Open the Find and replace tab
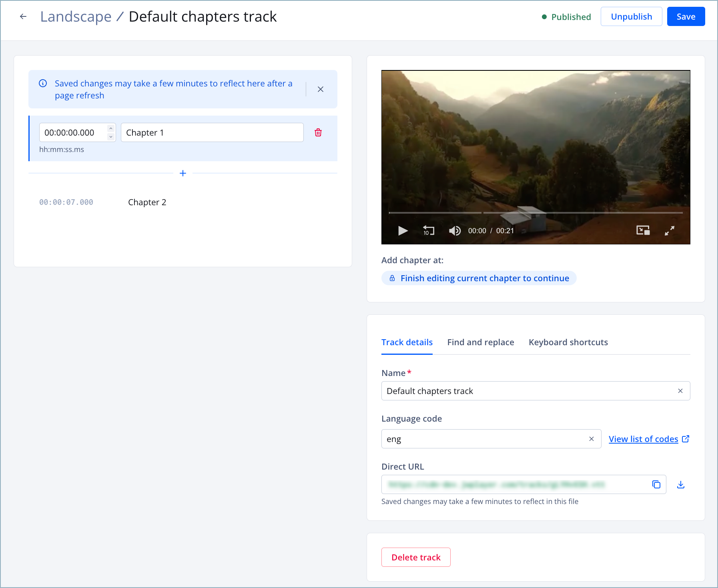The width and height of the screenshot is (718, 588). (481, 342)
